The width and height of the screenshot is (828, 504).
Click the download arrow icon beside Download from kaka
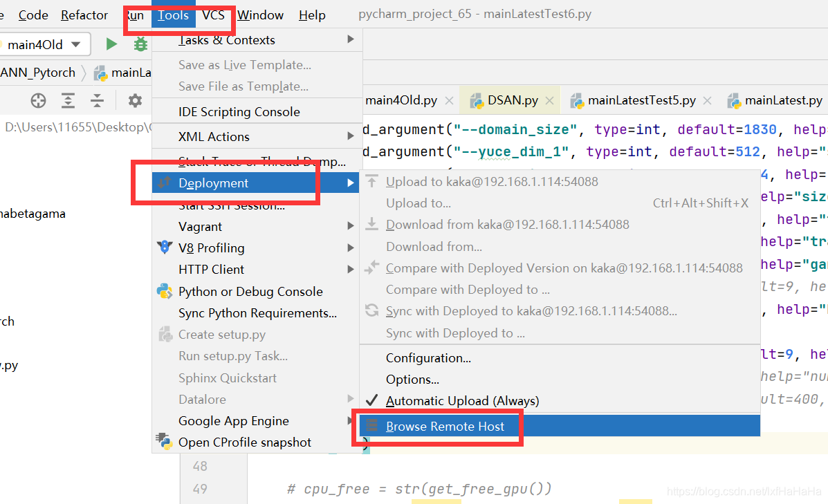(x=371, y=224)
